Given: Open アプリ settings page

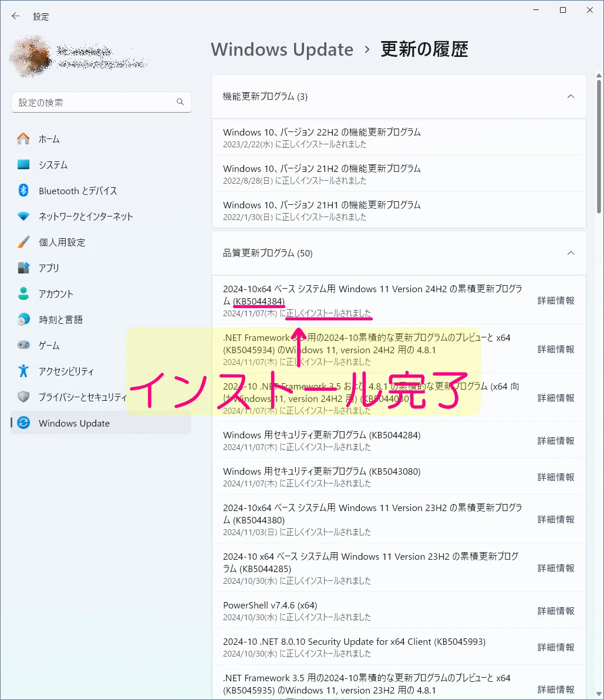Looking at the screenshot, I should tap(101, 268).
